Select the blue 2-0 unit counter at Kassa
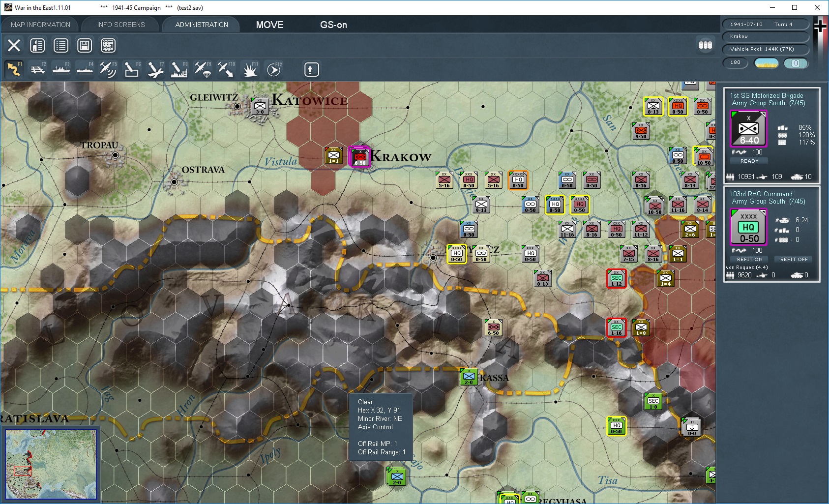The height and width of the screenshot is (504, 829). (469, 377)
